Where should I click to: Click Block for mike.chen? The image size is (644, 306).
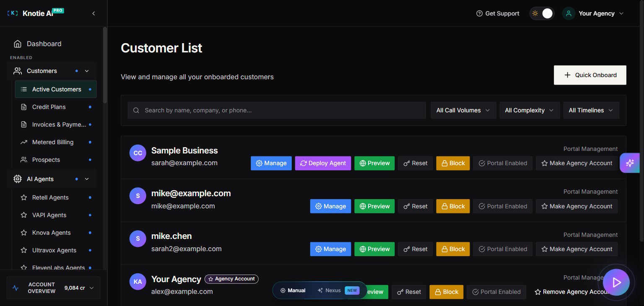[453, 249]
